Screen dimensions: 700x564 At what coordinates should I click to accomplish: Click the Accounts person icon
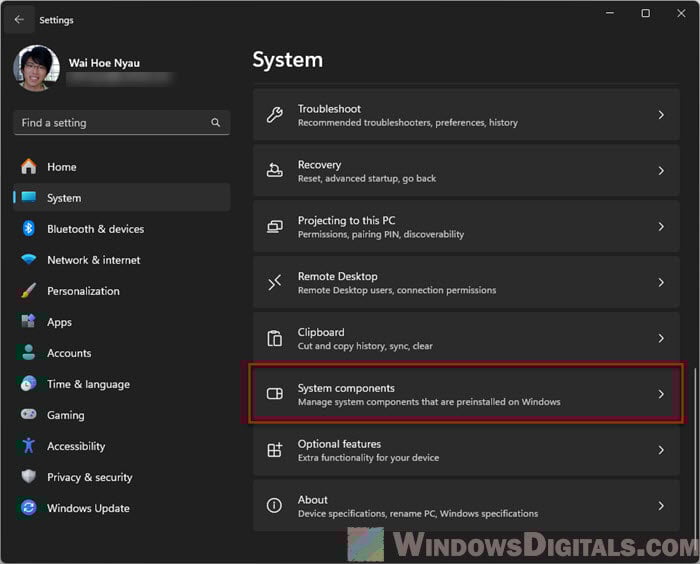click(29, 352)
